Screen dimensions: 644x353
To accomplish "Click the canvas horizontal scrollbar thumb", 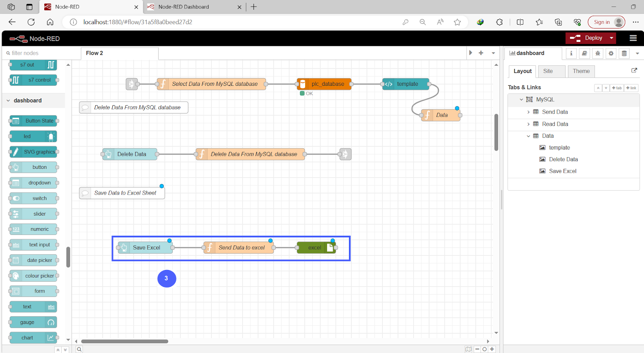I will tap(125, 341).
